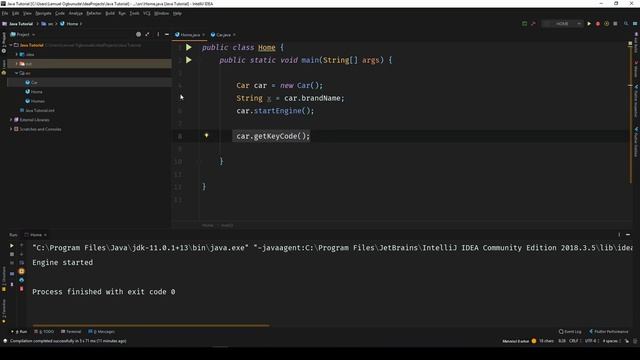Click the yellow intention lightbulb beside car.getKeyCode()
640x360 pixels.
pyautogui.click(x=207, y=136)
